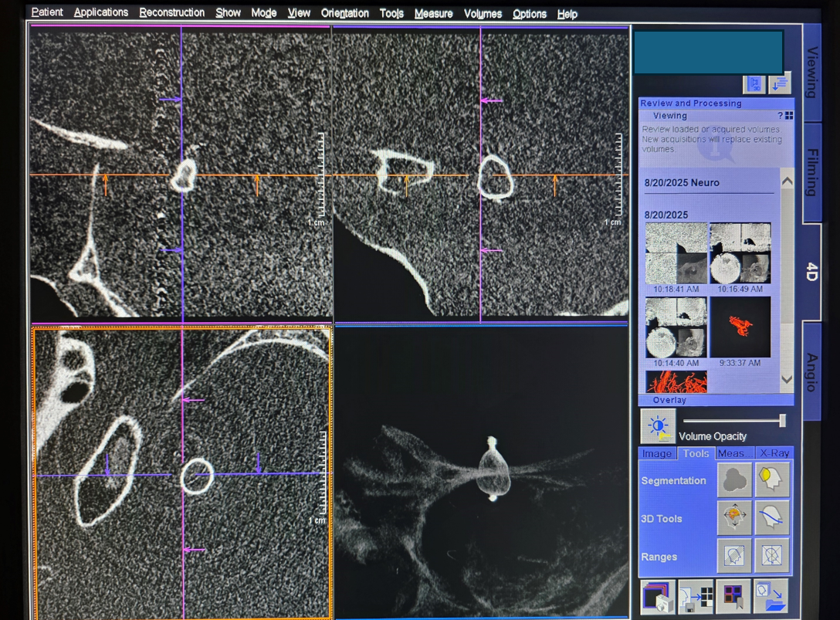Select the 3D curved cut plane tool
840x620 pixels.
(x=771, y=518)
